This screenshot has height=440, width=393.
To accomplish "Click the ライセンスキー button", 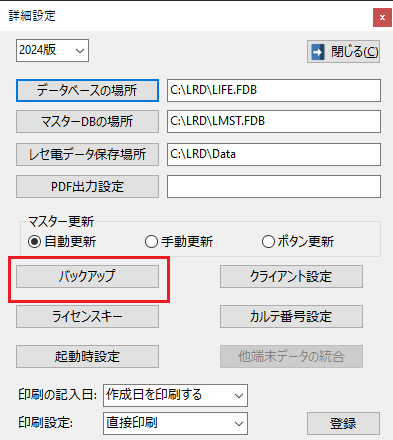I will (87, 316).
